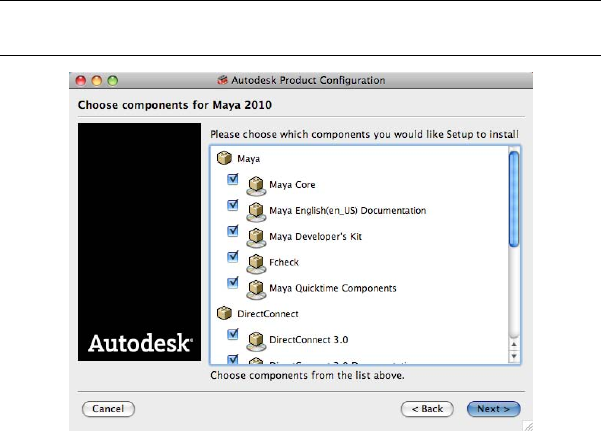Disable Maya Quicktime Components checkbox
The width and height of the screenshot is (601, 431).
(233, 283)
